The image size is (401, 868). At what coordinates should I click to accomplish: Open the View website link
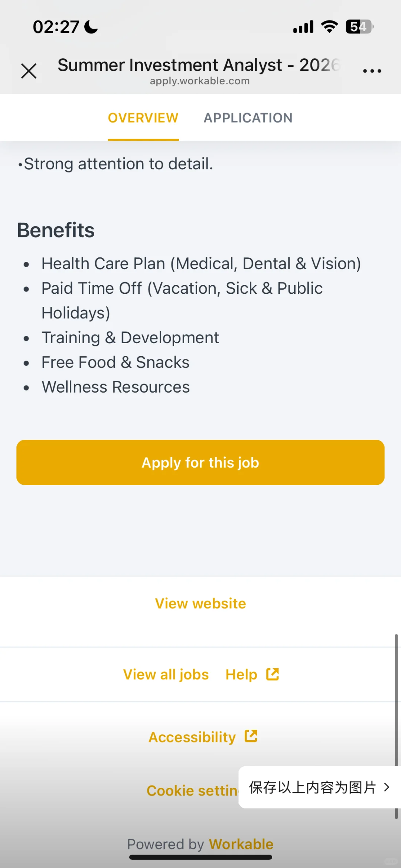(x=200, y=604)
